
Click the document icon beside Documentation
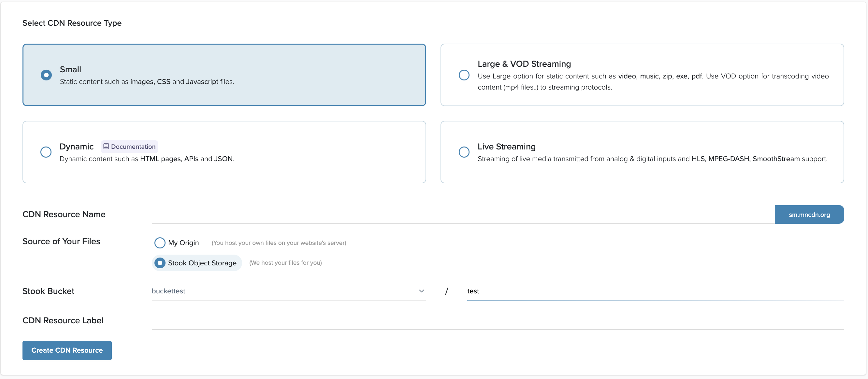tap(106, 147)
